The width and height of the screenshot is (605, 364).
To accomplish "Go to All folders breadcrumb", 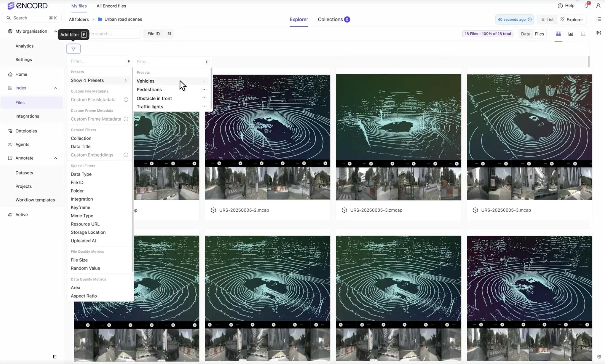I will click(78, 19).
